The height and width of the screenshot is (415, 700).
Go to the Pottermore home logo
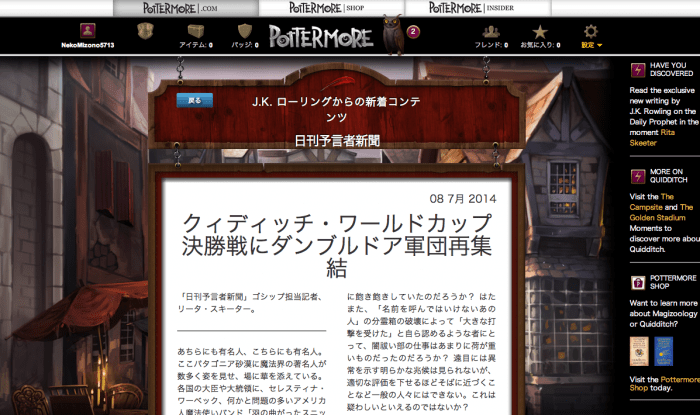tap(321, 37)
